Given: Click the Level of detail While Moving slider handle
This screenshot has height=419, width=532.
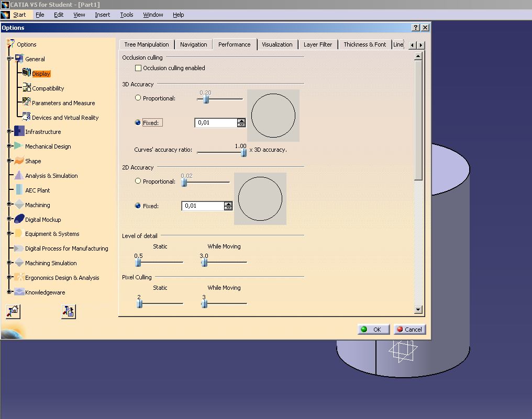Looking at the screenshot, I should click(204, 263).
